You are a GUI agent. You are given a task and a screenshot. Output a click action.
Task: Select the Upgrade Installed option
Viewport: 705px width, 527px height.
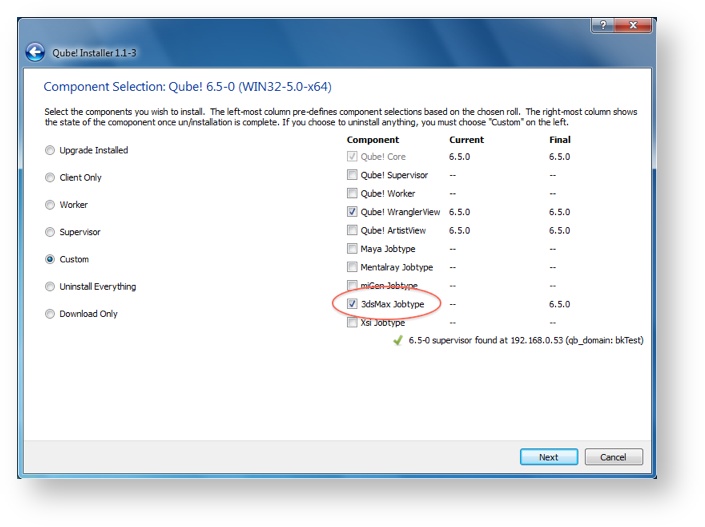50,151
